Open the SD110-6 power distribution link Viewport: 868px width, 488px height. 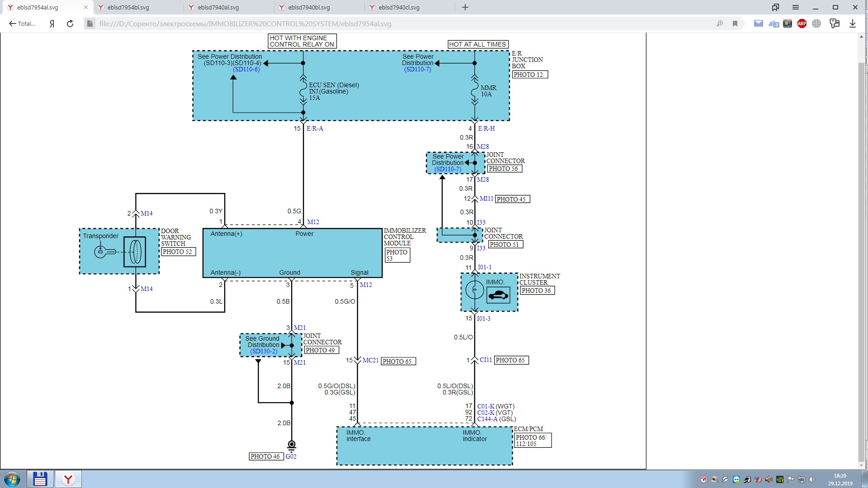click(x=246, y=70)
